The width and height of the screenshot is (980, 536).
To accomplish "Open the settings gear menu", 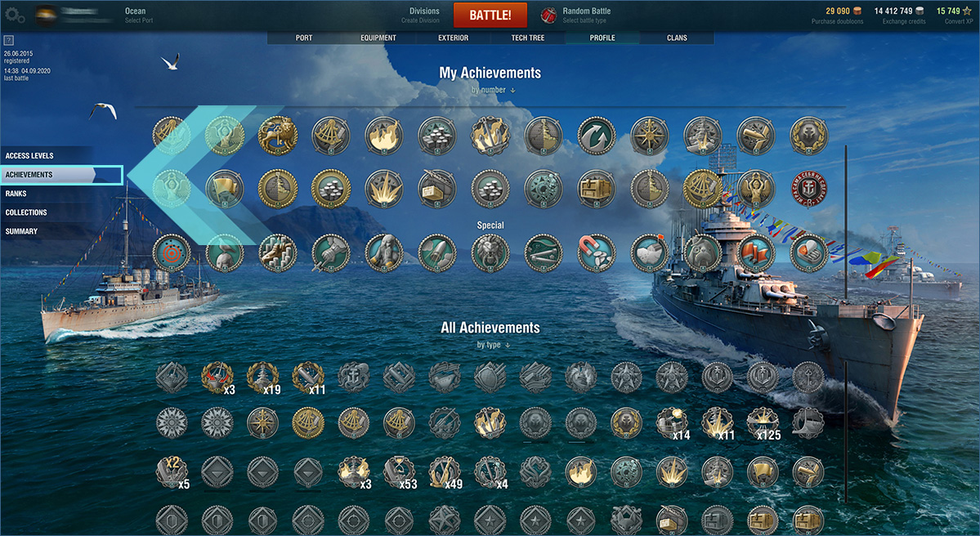I will pos(15,15).
